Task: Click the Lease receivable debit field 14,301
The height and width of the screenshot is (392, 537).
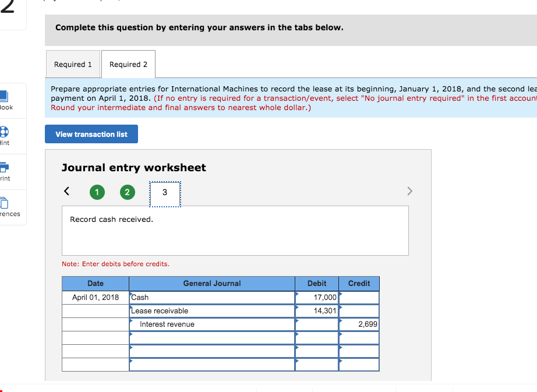Action: 317,310
